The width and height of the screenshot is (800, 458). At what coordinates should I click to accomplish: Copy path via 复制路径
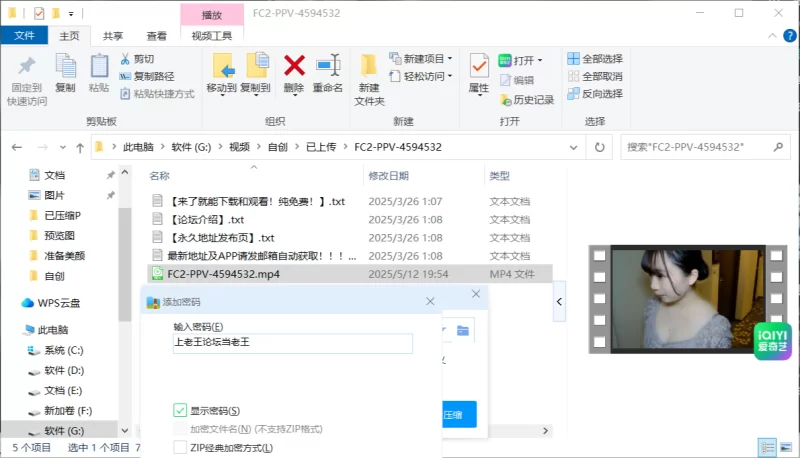click(x=147, y=77)
